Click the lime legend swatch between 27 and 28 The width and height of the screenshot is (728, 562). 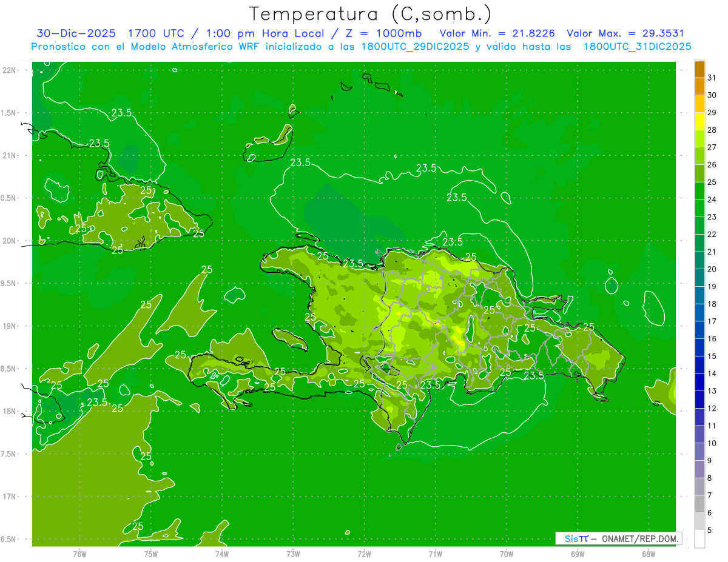coord(699,138)
